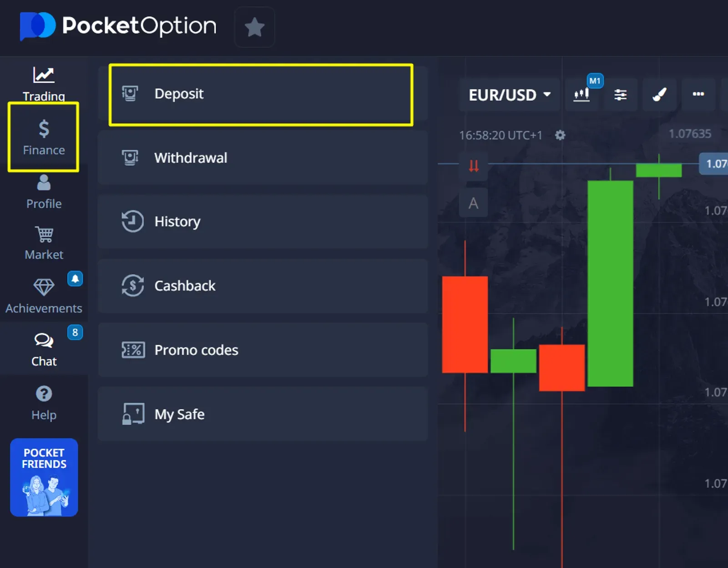The width and height of the screenshot is (728, 568).
Task: Click the favorites star button
Action: pyautogui.click(x=254, y=27)
